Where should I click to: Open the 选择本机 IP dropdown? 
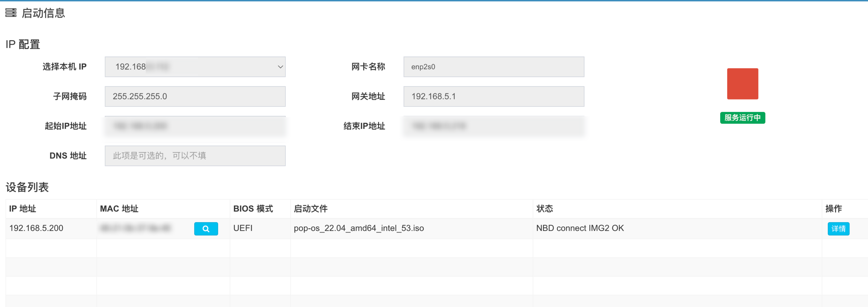tap(195, 67)
